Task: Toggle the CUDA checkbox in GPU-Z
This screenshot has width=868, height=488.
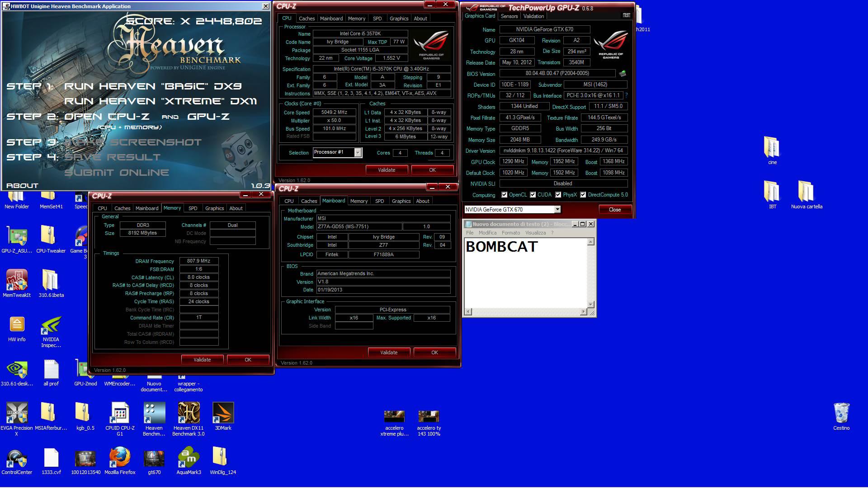Action: pos(533,195)
